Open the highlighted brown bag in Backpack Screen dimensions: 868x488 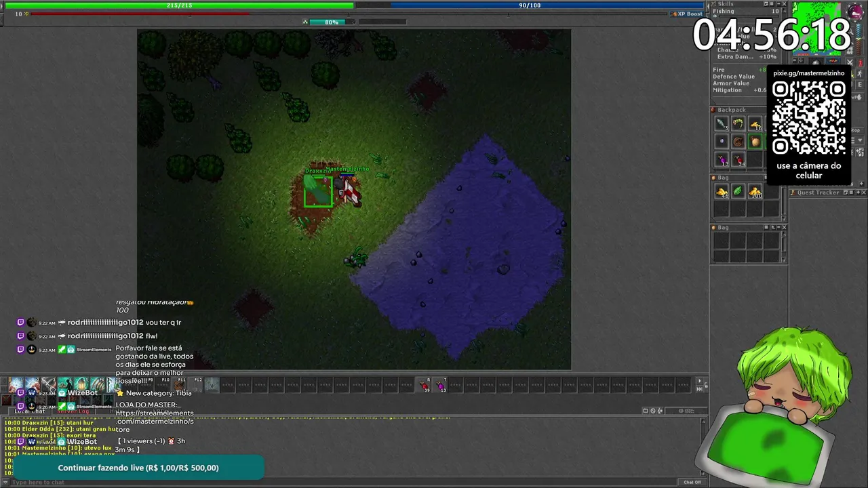point(755,141)
